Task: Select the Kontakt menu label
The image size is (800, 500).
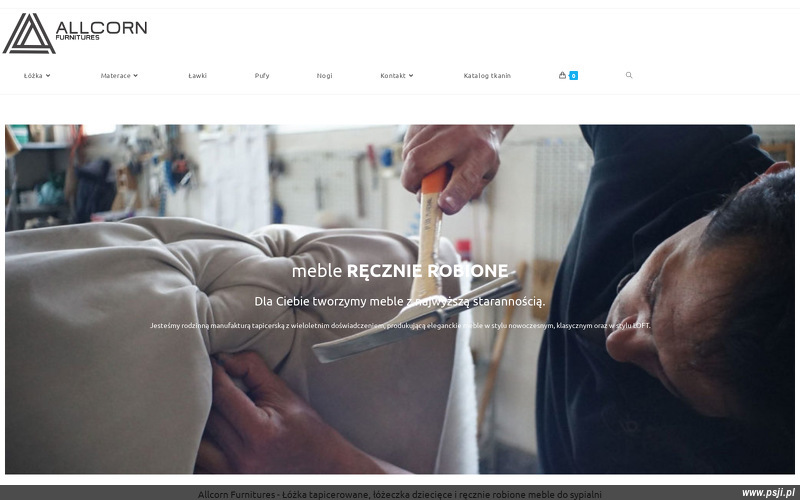Action: click(x=393, y=76)
